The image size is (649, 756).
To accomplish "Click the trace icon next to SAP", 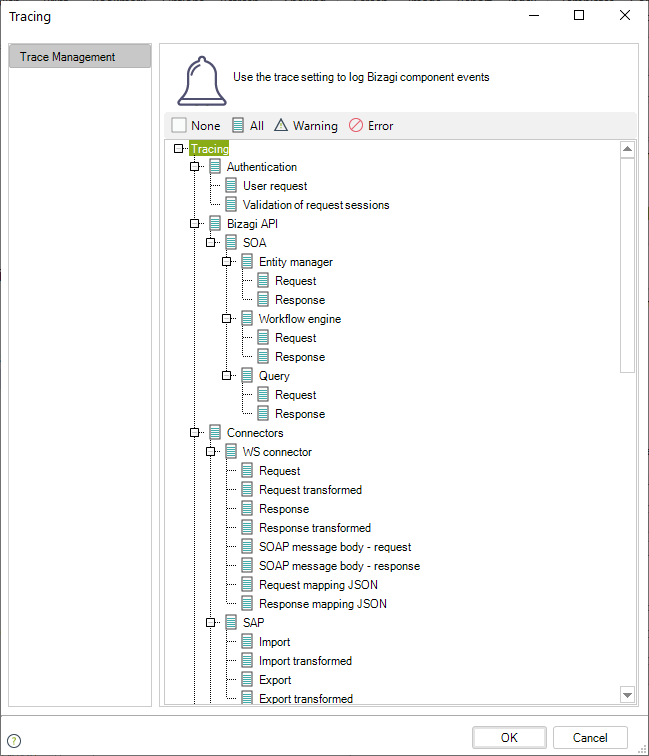I will pos(231,622).
